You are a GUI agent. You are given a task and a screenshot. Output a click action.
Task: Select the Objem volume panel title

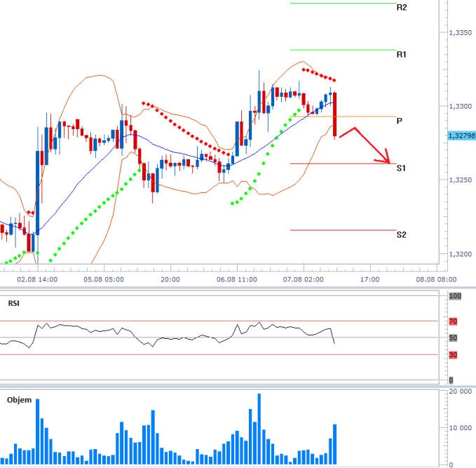tap(19, 400)
